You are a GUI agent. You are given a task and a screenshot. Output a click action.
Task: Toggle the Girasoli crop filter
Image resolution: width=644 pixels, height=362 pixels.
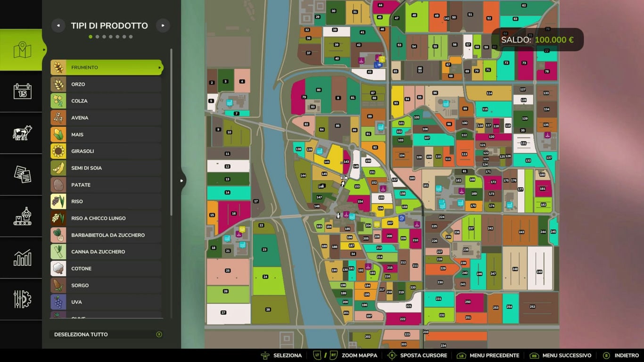(107, 151)
